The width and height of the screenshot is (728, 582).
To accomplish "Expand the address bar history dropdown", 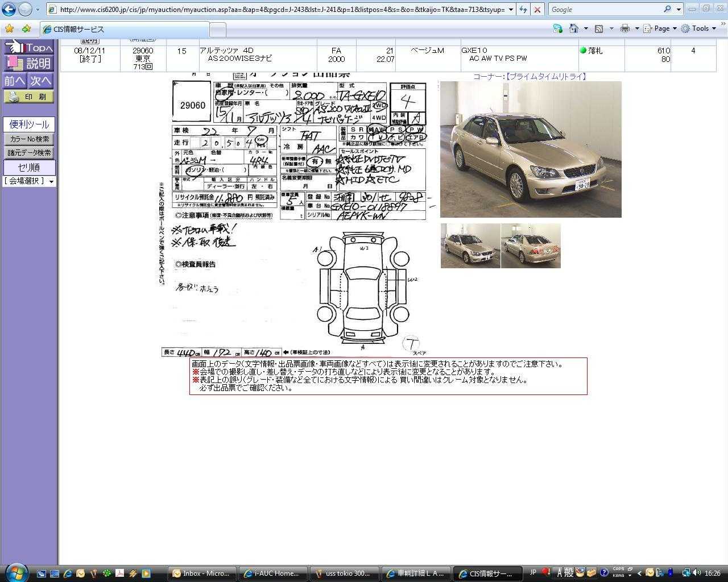I will (x=511, y=10).
